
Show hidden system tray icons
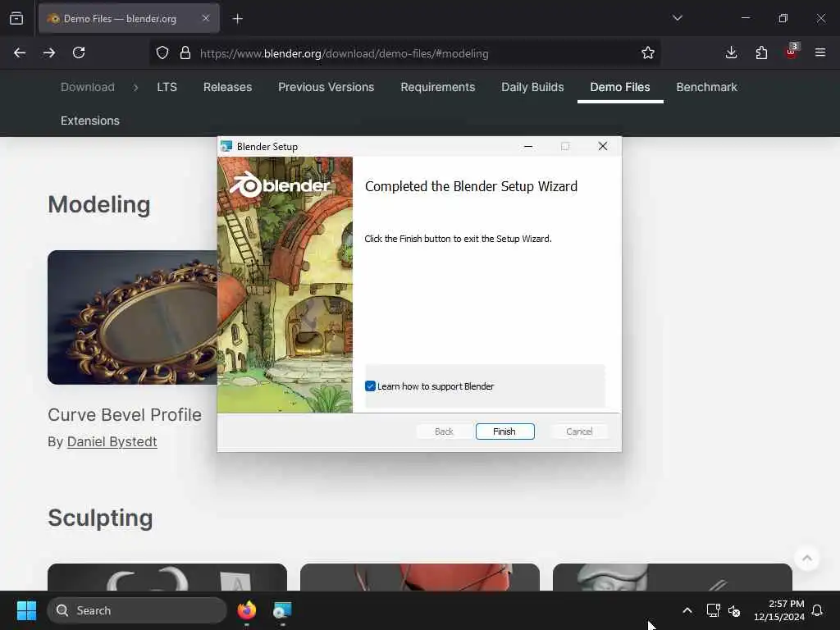click(687, 610)
